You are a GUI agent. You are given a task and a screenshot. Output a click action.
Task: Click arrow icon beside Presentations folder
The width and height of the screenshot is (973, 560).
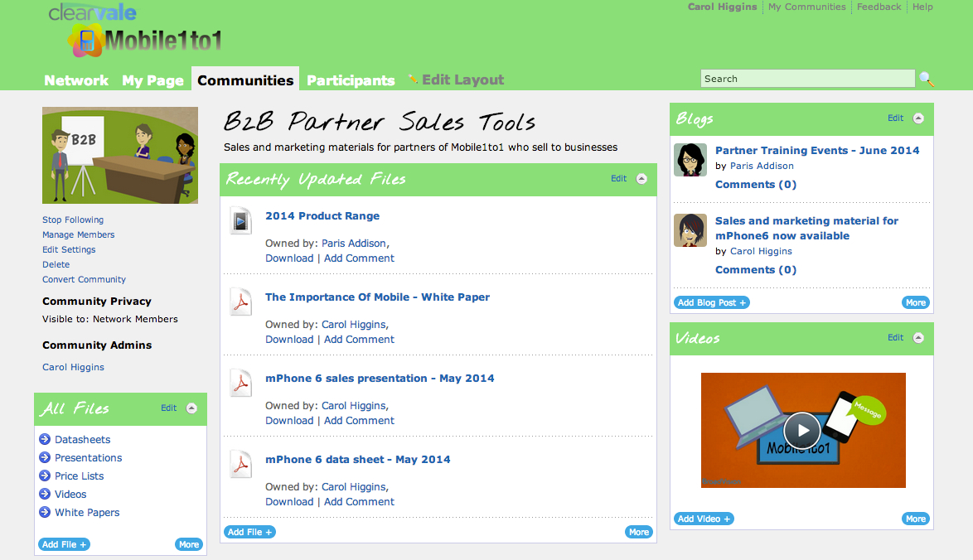[45, 457]
